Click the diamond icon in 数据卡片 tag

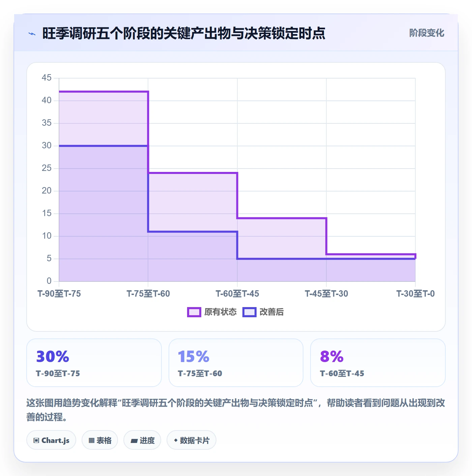click(x=176, y=440)
